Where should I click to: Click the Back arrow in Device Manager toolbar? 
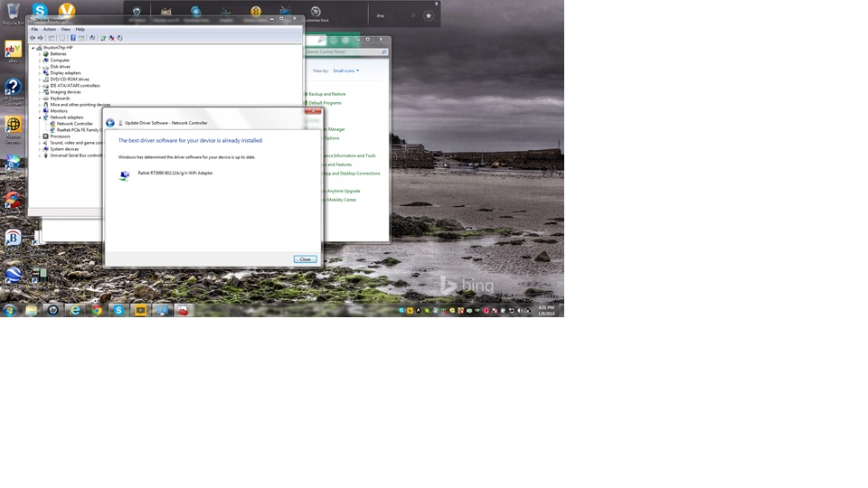pyautogui.click(x=33, y=38)
